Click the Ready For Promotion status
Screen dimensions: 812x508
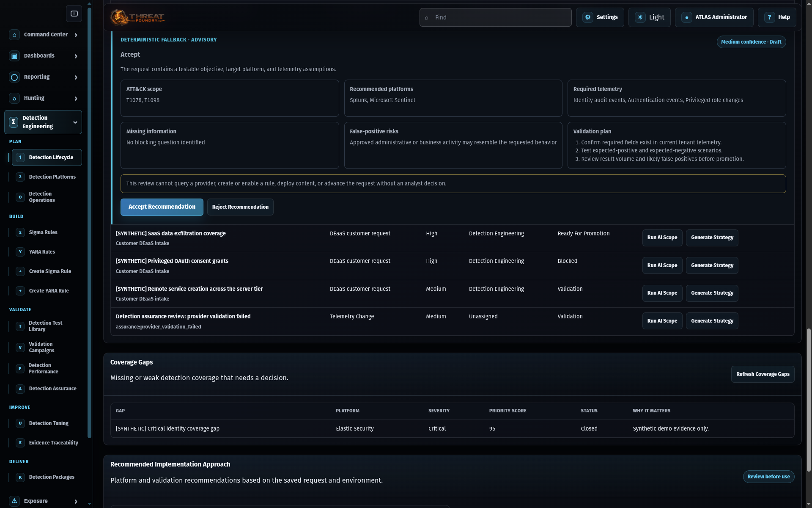[x=583, y=234]
